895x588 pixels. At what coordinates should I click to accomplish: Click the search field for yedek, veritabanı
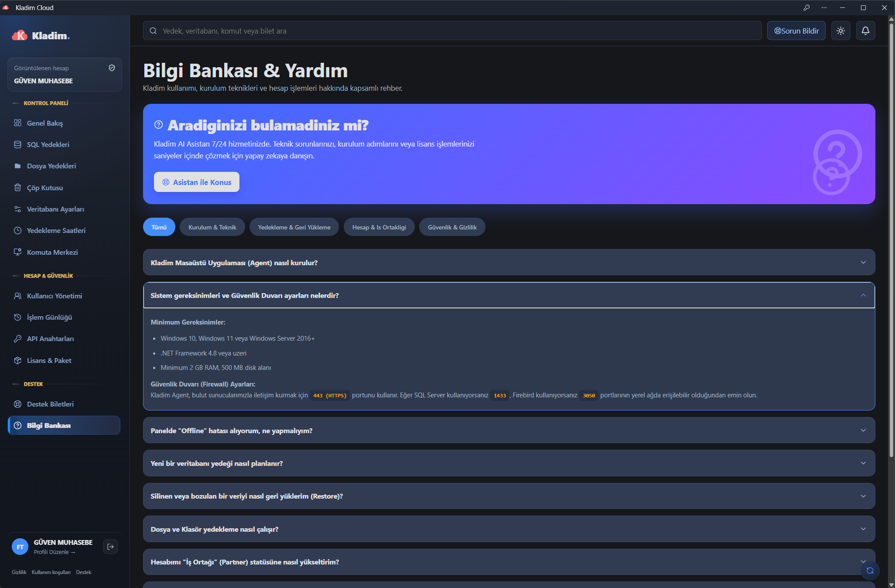[x=452, y=31]
